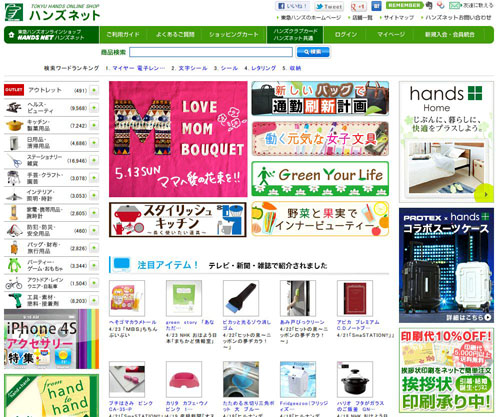Open the login nav tab
The height and width of the screenshot is (417, 500).
click(x=346, y=35)
